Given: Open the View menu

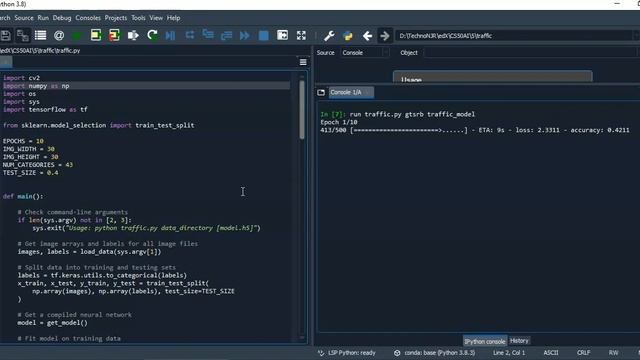Looking at the screenshot, I should [x=156, y=18].
